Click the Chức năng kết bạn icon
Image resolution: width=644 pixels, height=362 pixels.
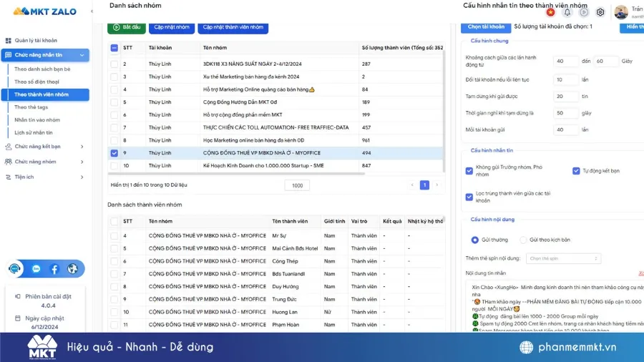pyautogui.click(x=8, y=147)
